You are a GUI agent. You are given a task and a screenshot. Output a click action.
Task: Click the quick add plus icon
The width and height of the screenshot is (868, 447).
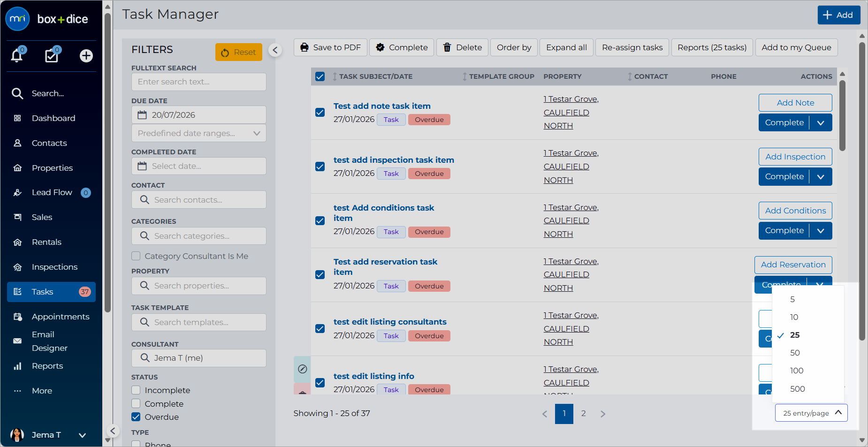[x=86, y=56]
